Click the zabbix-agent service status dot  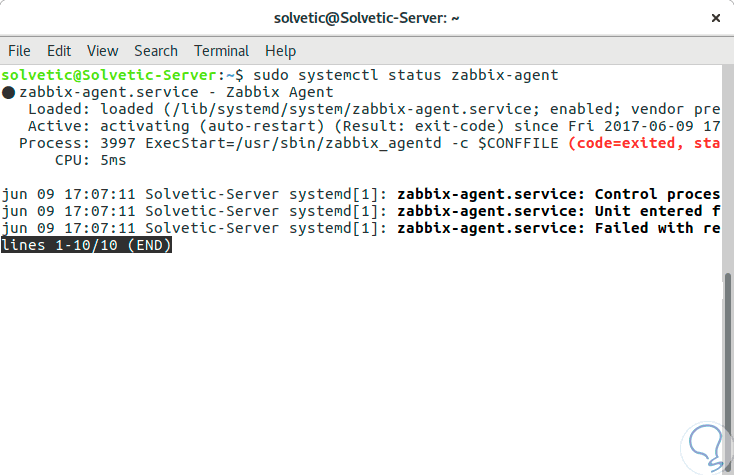[x=8, y=92]
